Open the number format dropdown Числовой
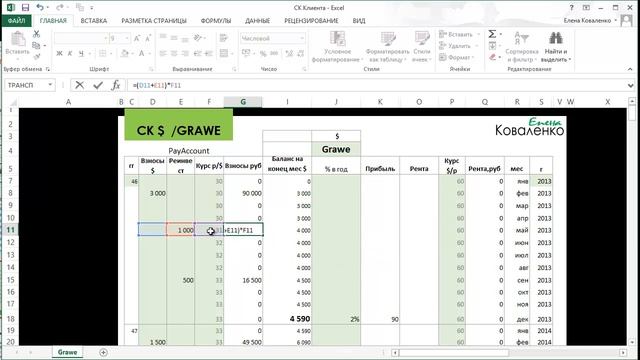The width and height of the screenshot is (640, 360). tap(302, 38)
